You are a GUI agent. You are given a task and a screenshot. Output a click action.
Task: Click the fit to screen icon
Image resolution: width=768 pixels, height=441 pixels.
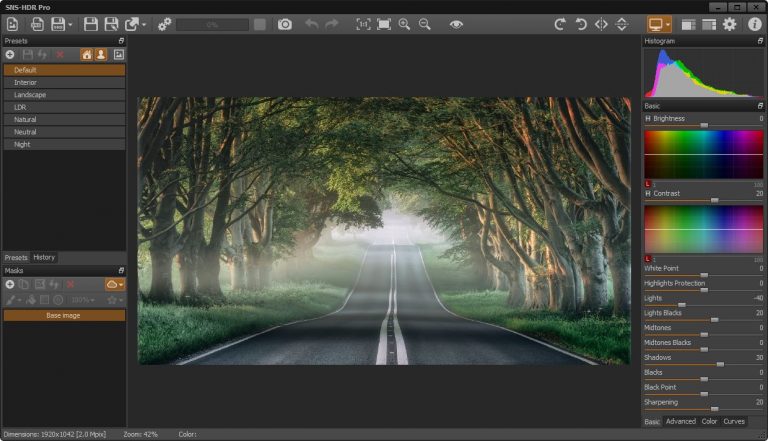[x=384, y=24]
